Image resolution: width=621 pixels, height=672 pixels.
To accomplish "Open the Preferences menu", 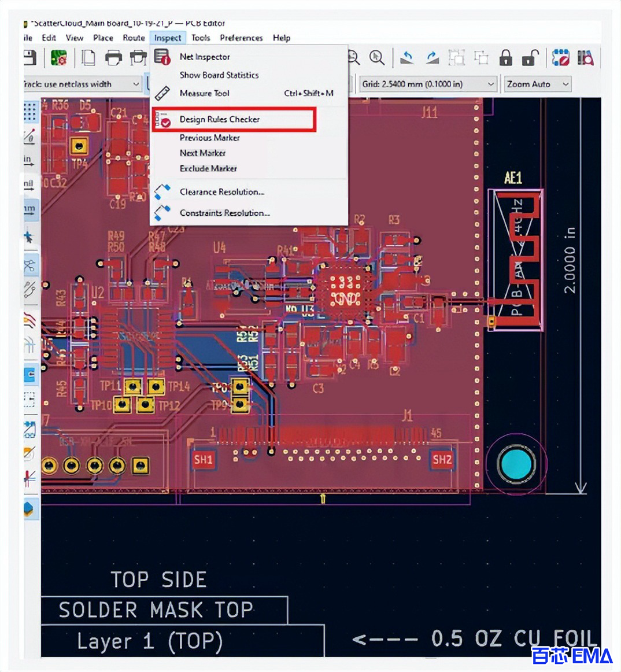I will [241, 38].
